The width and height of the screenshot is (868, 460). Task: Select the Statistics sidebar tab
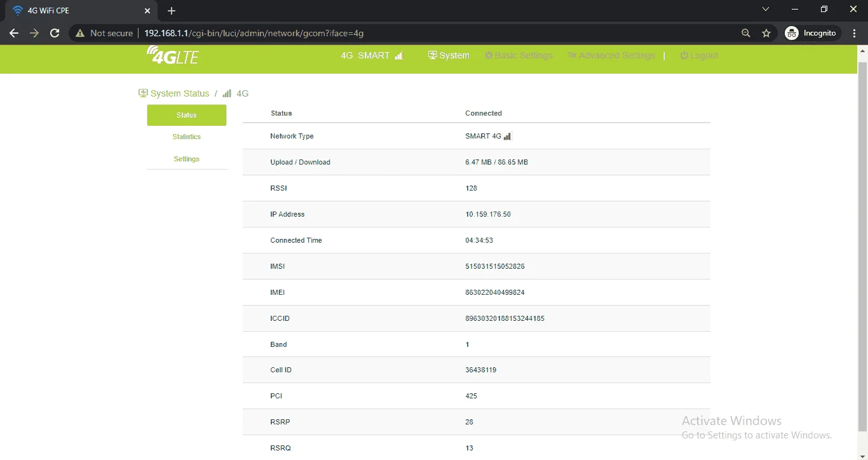tap(187, 137)
